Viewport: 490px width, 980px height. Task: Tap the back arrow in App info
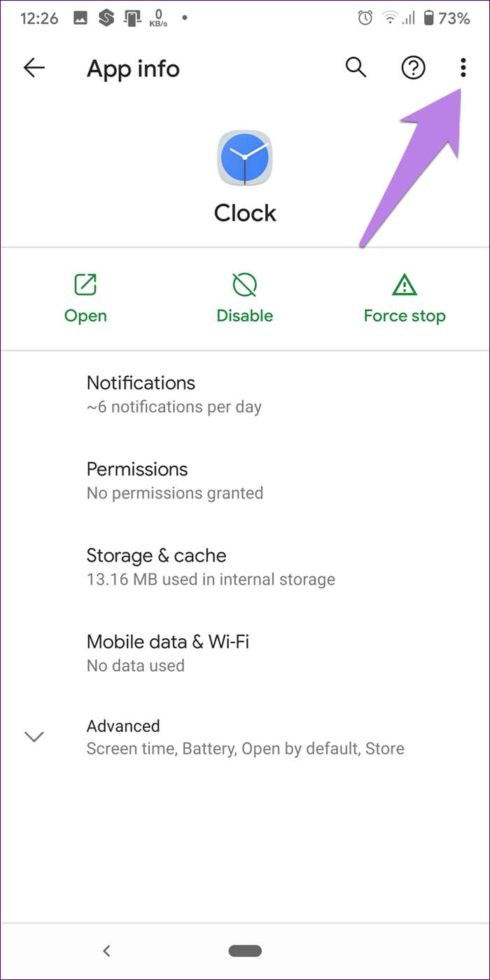34,68
